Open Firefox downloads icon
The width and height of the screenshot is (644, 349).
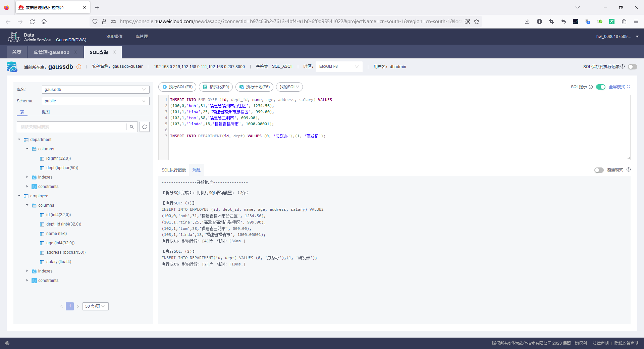(x=527, y=21)
